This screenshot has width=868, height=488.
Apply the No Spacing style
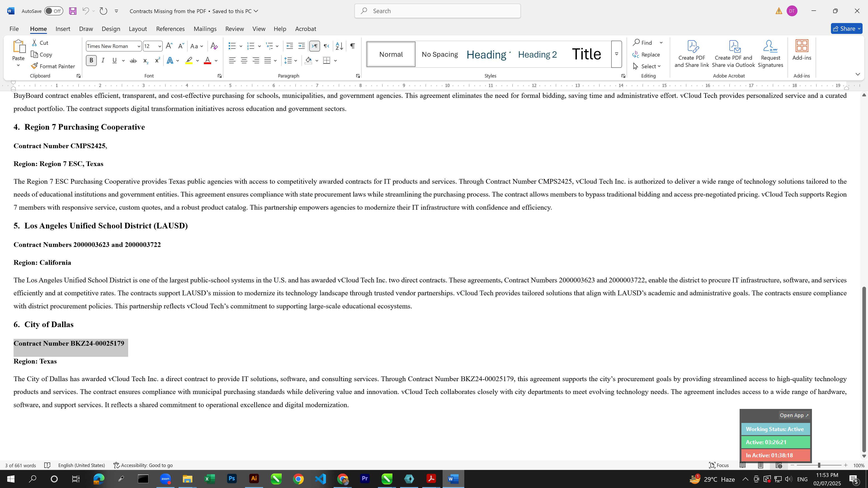439,54
